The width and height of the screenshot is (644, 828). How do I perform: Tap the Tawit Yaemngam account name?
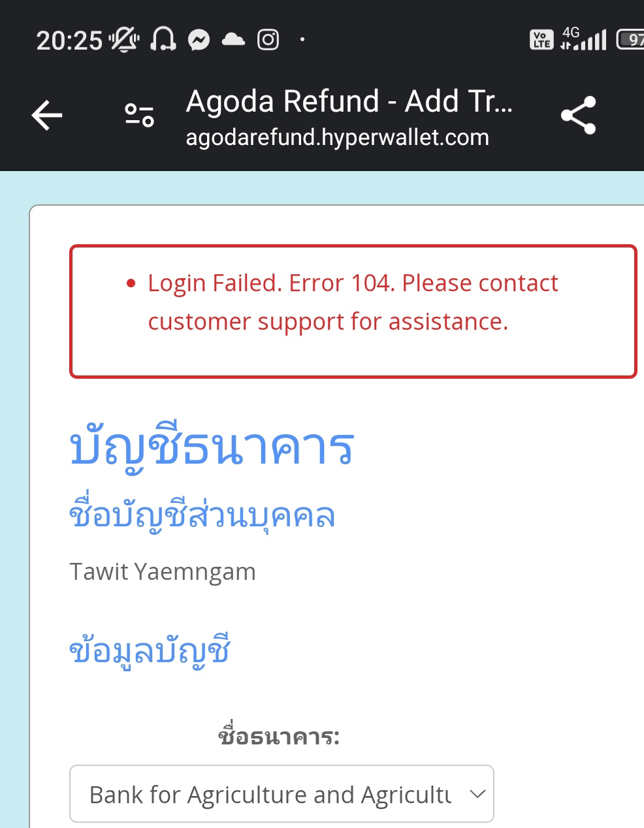(163, 572)
